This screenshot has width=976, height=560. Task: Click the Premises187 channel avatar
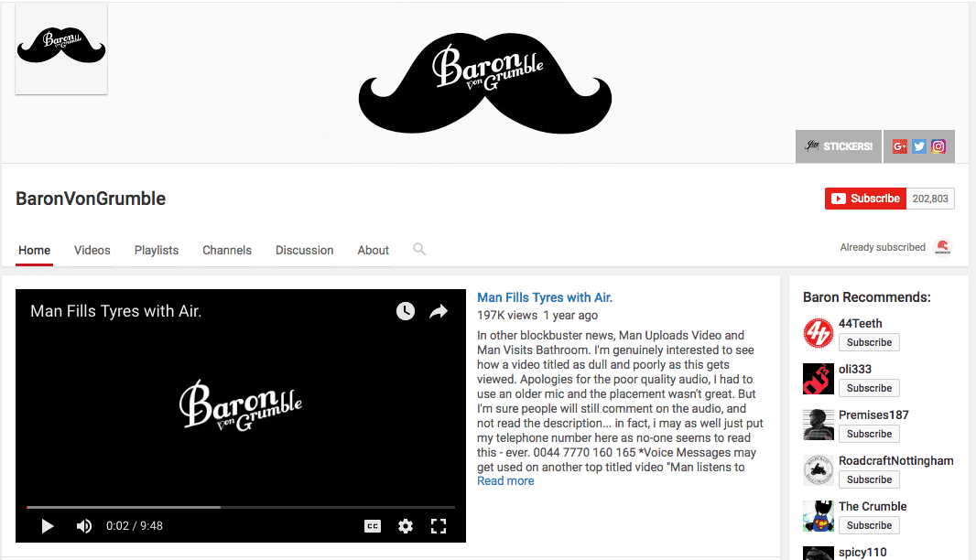point(818,425)
